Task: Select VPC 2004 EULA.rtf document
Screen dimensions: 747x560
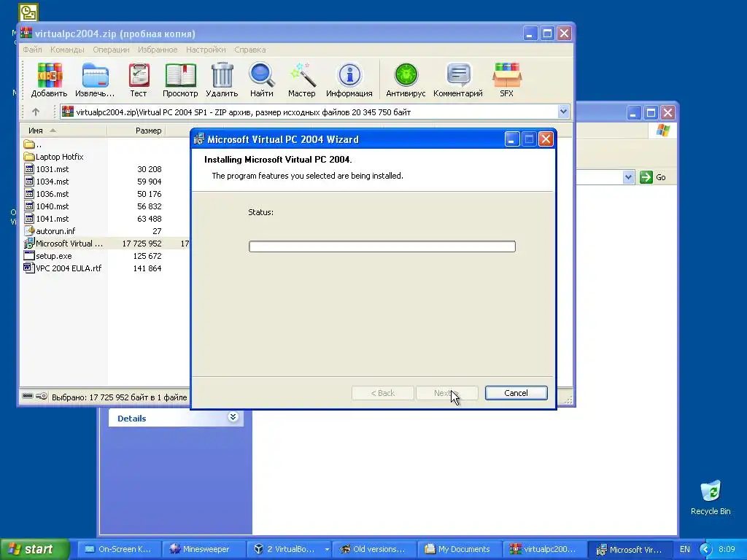Action: (x=63, y=268)
